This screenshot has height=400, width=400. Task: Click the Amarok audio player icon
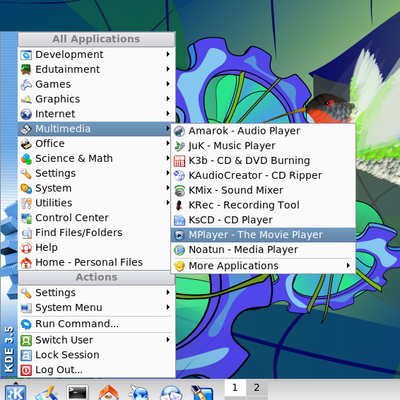click(x=179, y=131)
